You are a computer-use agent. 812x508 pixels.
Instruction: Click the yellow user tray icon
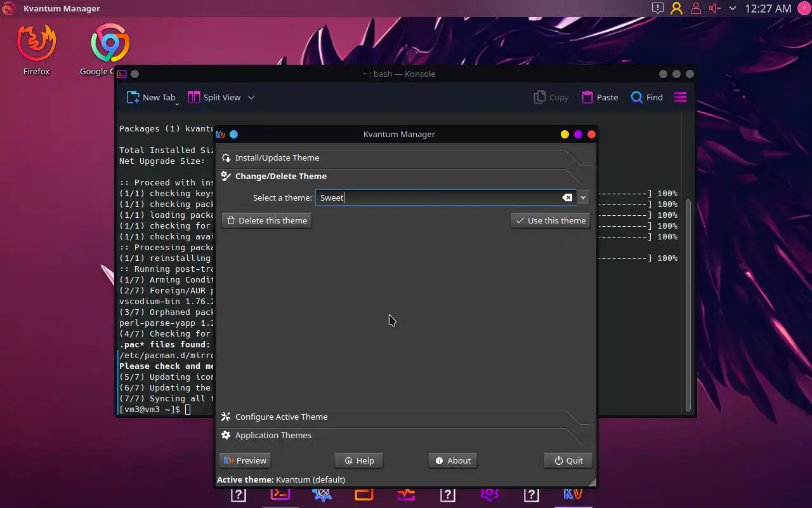(x=677, y=8)
